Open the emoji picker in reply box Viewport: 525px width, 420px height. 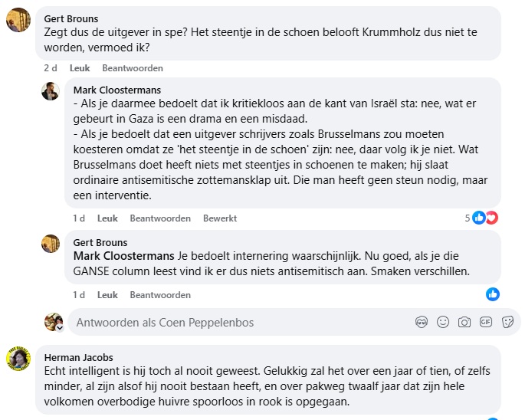442,322
